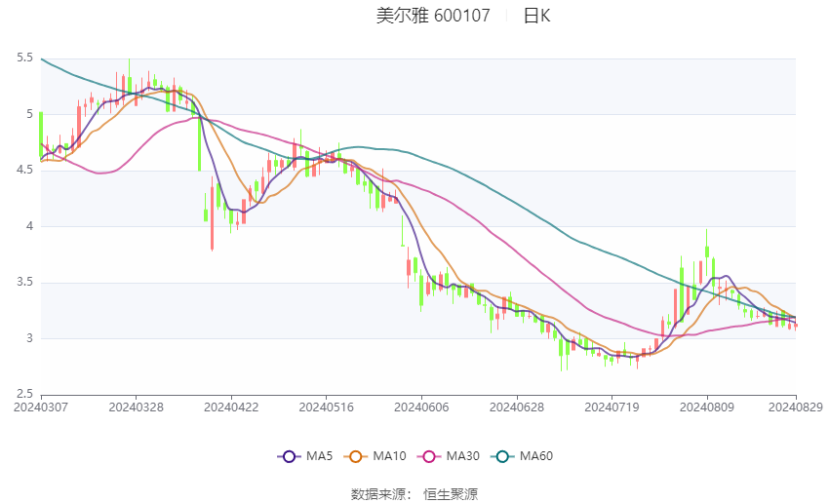The width and height of the screenshot is (829, 504).
Task: Click the 2.5 y-axis price label
Action: [24, 394]
